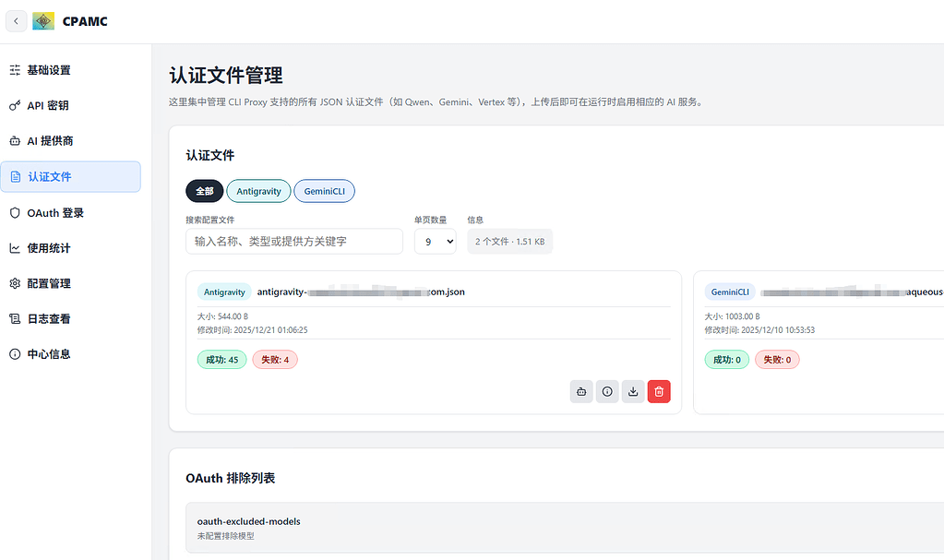This screenshot has width=944, height=560.
Task: Click the 2 个文件 · 1.51 KB info box
Action: [510, 242]
